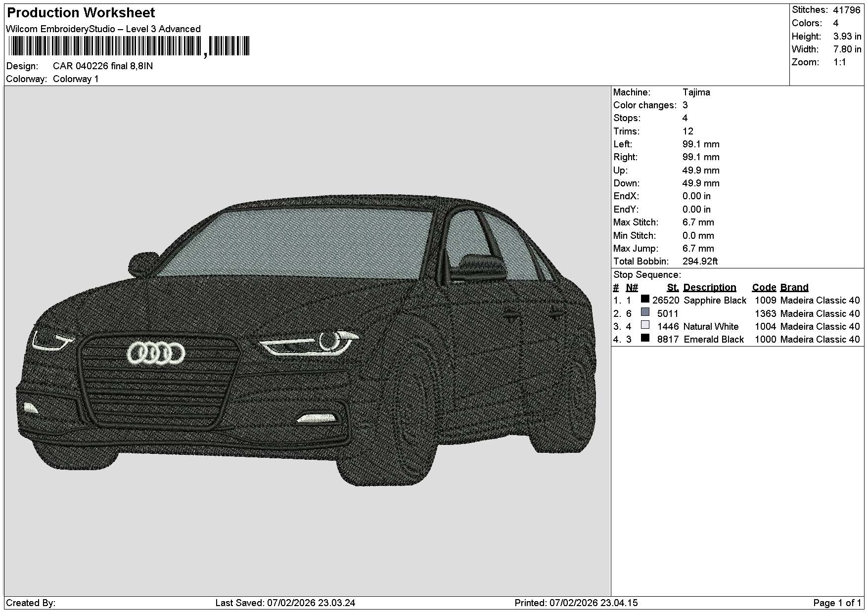This screenshot has height=613, width=868.
Task: Click the stitch count 8817
Action: pos(668,340)
